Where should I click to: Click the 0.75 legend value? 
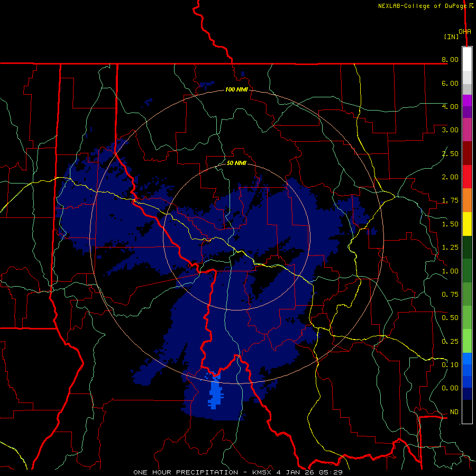(450, 295)
